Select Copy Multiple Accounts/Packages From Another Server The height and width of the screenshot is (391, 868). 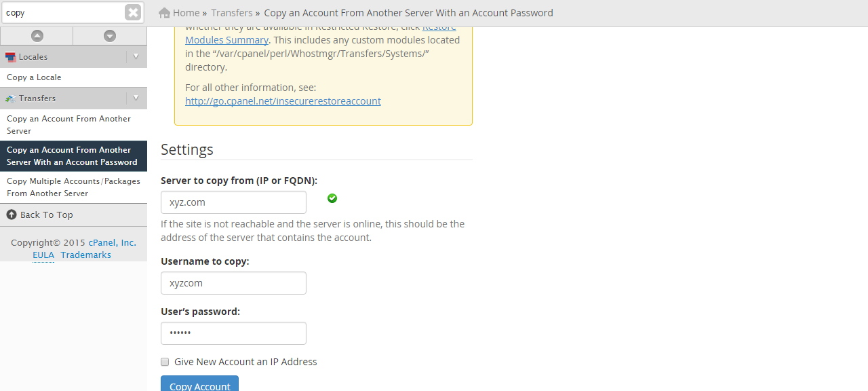pyautogui.click(x=73, y=187)
